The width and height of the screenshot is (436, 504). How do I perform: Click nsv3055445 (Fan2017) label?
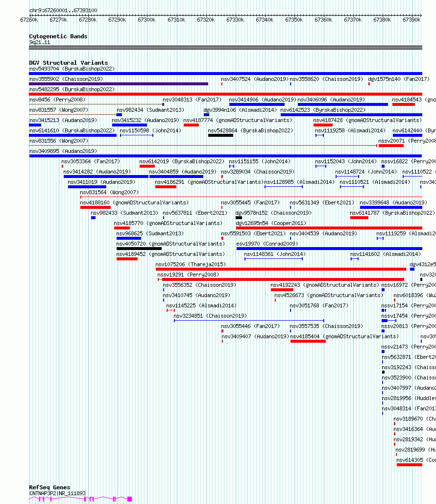pyautogui.click(x=250, y=202)
